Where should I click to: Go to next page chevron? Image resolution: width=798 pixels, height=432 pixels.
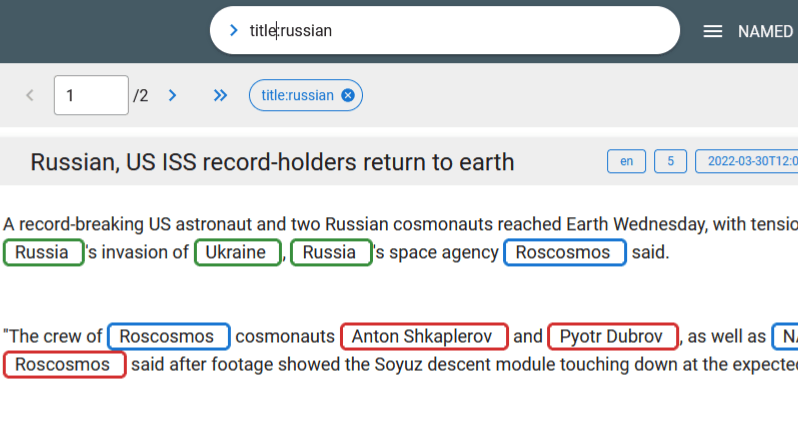point(172,96)
